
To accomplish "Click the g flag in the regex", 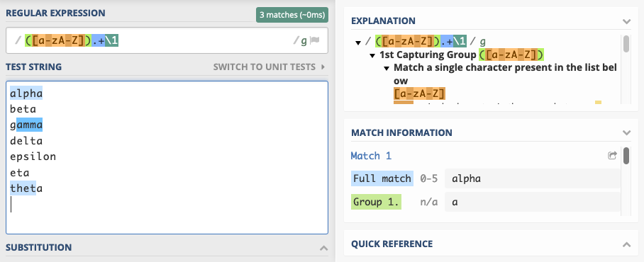I will (304, 40).
